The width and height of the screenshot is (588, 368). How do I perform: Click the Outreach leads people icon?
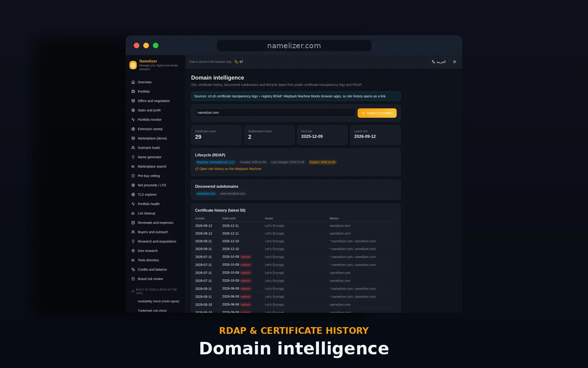click(133, 148)
